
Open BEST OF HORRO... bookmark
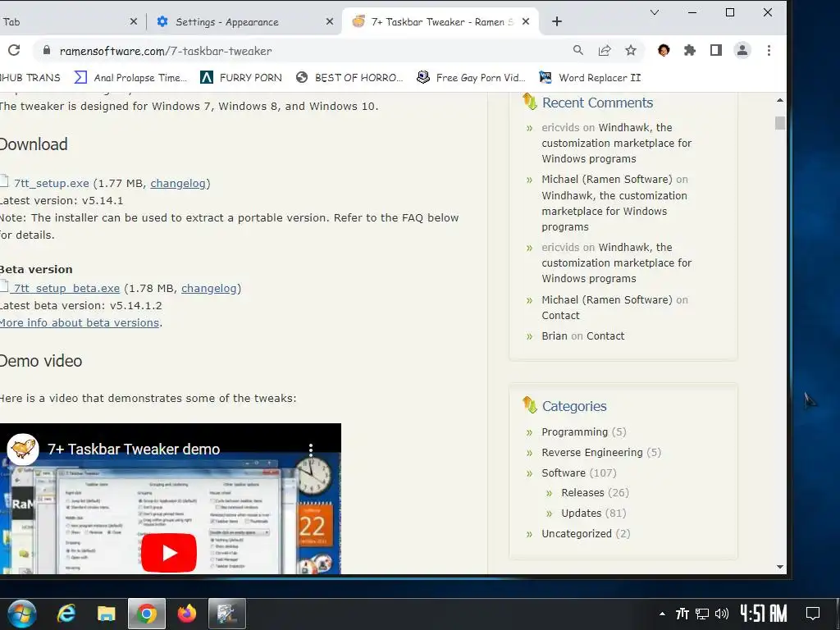coord(349,78)
